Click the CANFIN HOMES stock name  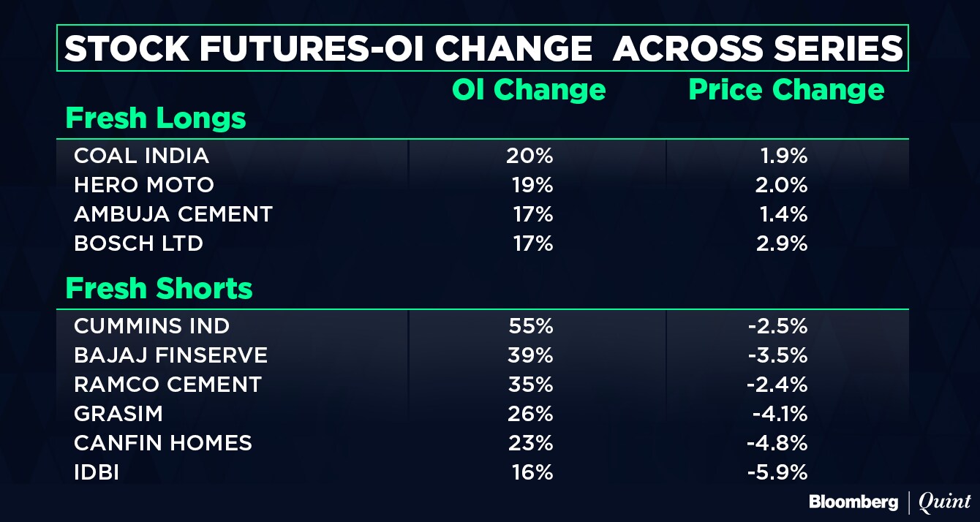163,443
